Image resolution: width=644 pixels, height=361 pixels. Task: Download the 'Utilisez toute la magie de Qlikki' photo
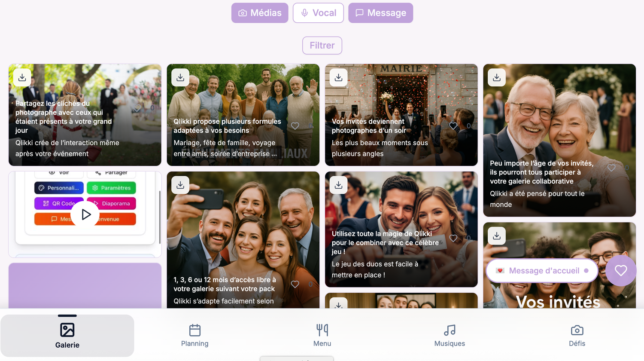(x=339, y=185)
